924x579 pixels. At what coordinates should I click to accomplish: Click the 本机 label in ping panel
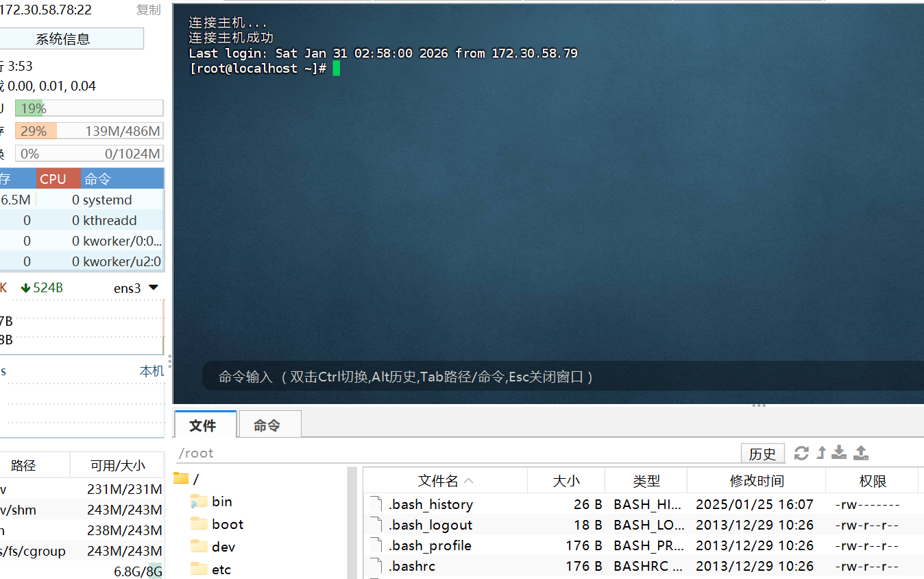152,371
